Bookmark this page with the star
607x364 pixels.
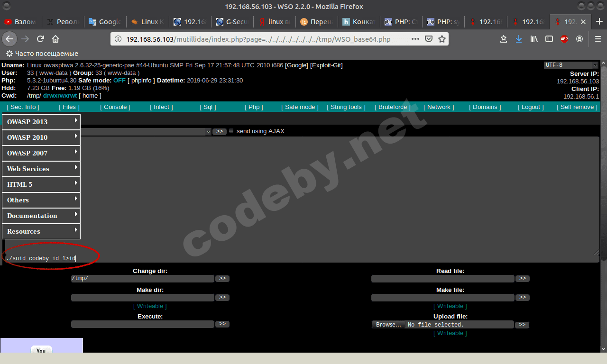[442, 39]
